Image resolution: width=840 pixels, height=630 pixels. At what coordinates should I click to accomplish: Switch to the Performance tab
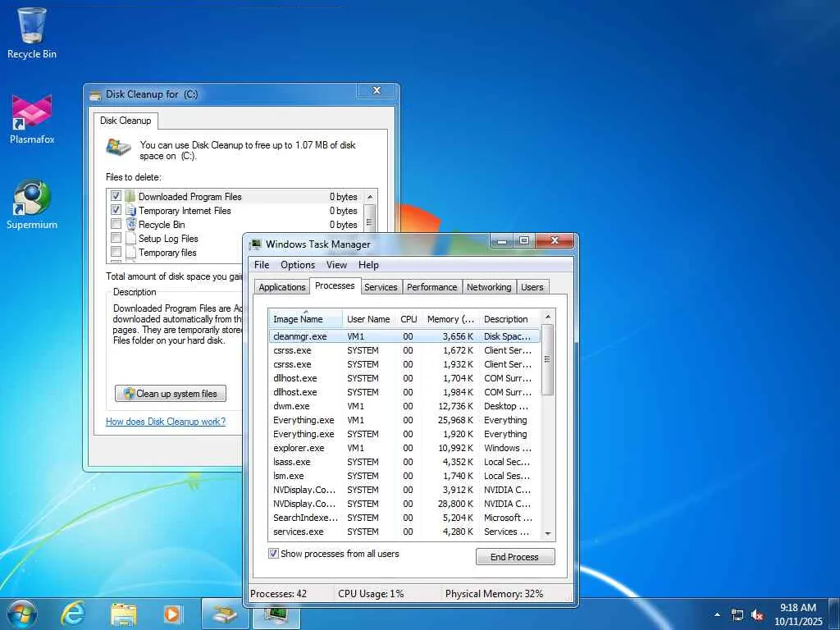(x=431, y=287)
